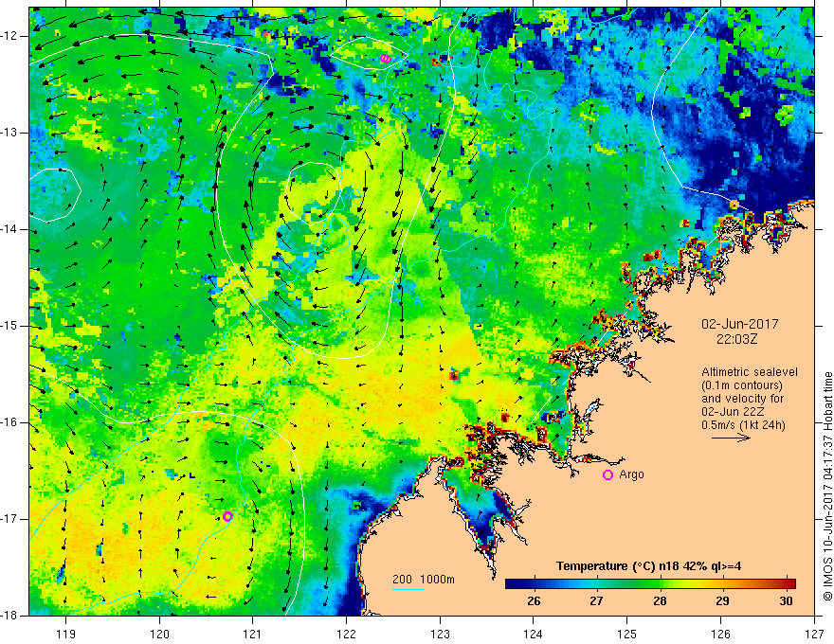Click the '-14' latitude axis label
The width and height of the screenshot is (834, 644).
(x=10, y=229)
